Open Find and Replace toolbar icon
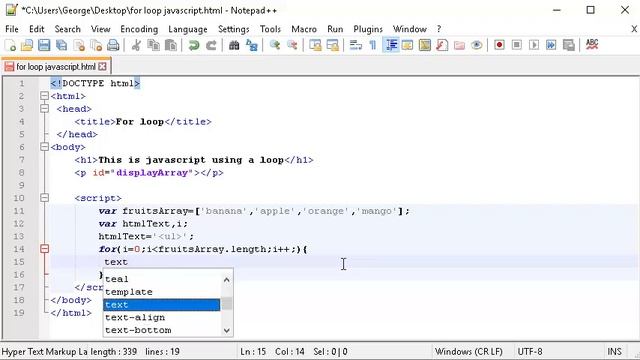 pos(251,45)
